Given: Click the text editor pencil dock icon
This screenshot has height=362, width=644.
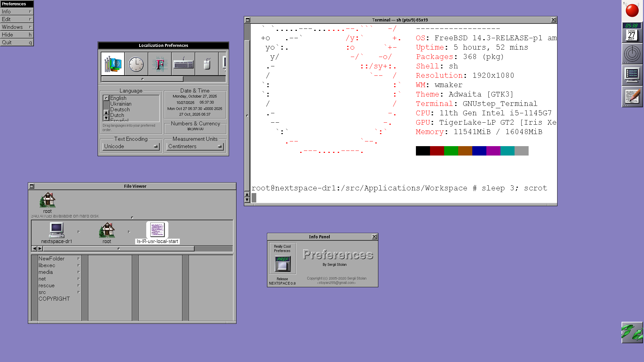Looking at the screenshot, I should point(632,97).
